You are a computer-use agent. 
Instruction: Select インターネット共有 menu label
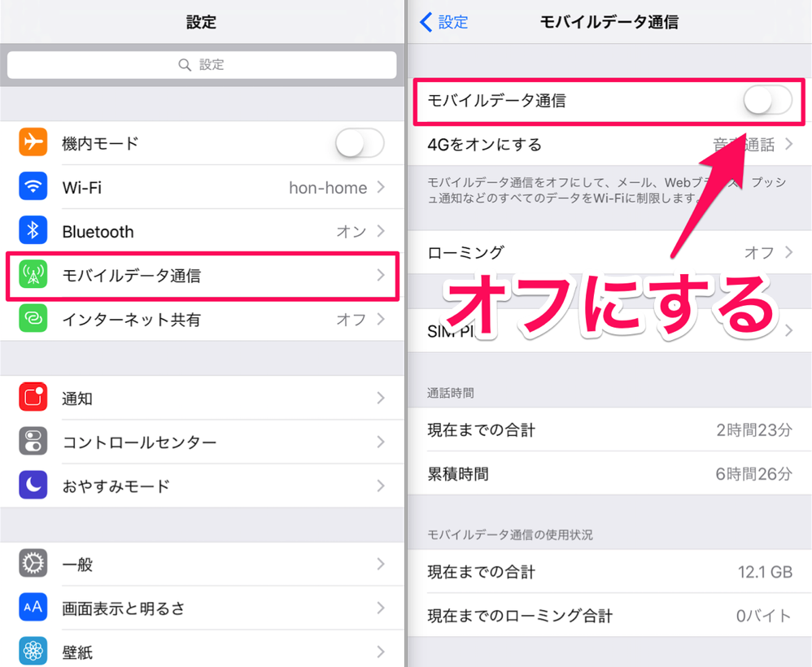[x=132, y=320]
